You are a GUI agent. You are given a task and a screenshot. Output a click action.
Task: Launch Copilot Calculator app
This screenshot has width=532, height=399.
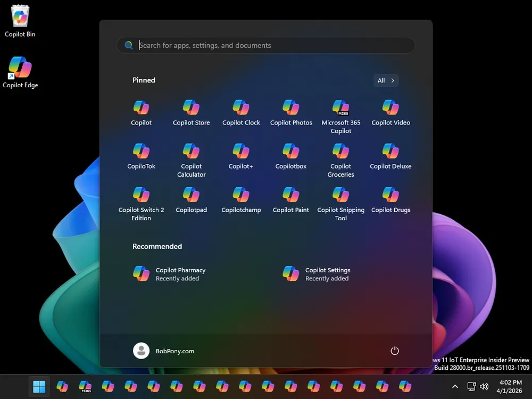tap(191, 156)
